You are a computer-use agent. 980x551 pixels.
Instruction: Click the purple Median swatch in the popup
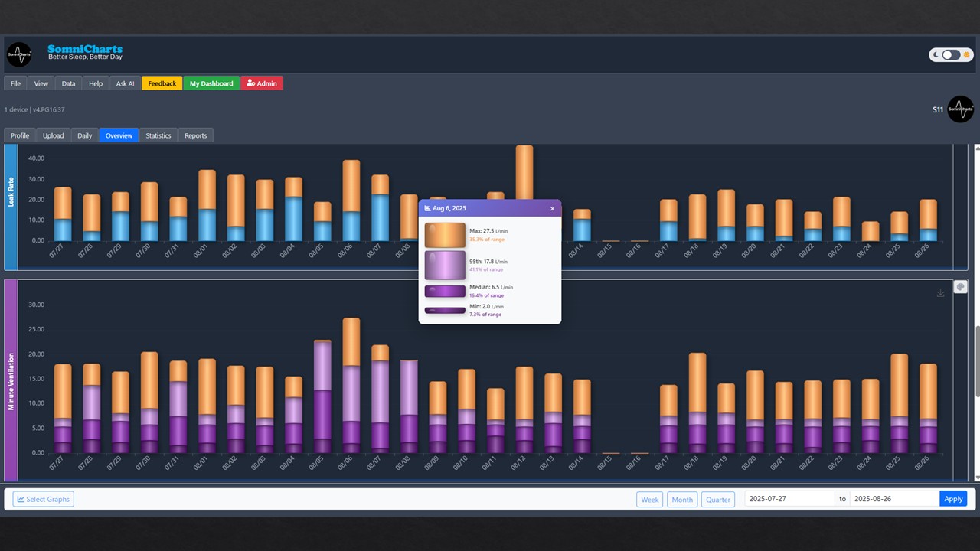pos(445,291)
